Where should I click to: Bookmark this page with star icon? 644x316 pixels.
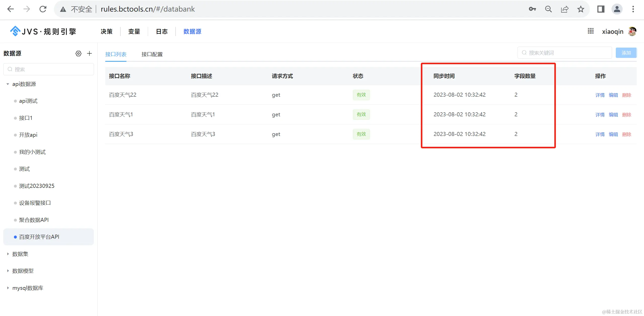581,9
